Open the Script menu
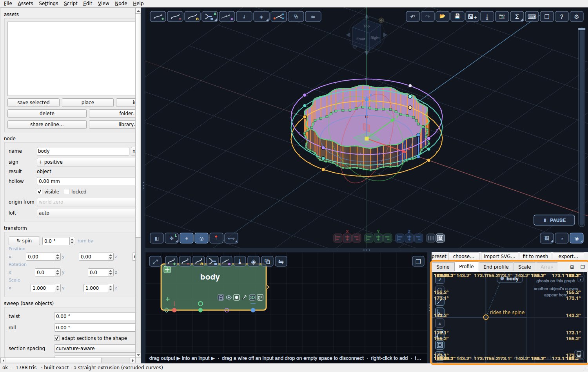The width and height of the screenshot is (588, 372). click(x=71, y=4)
